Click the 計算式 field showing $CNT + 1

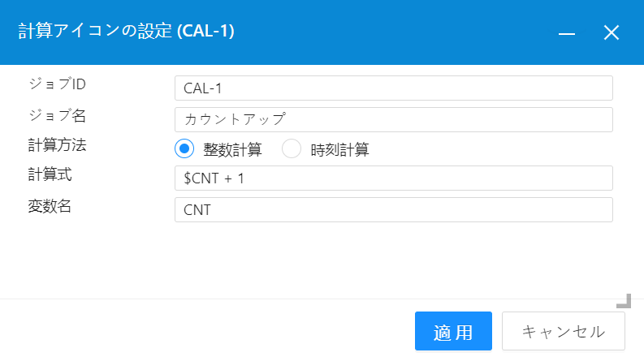(393, 178)
